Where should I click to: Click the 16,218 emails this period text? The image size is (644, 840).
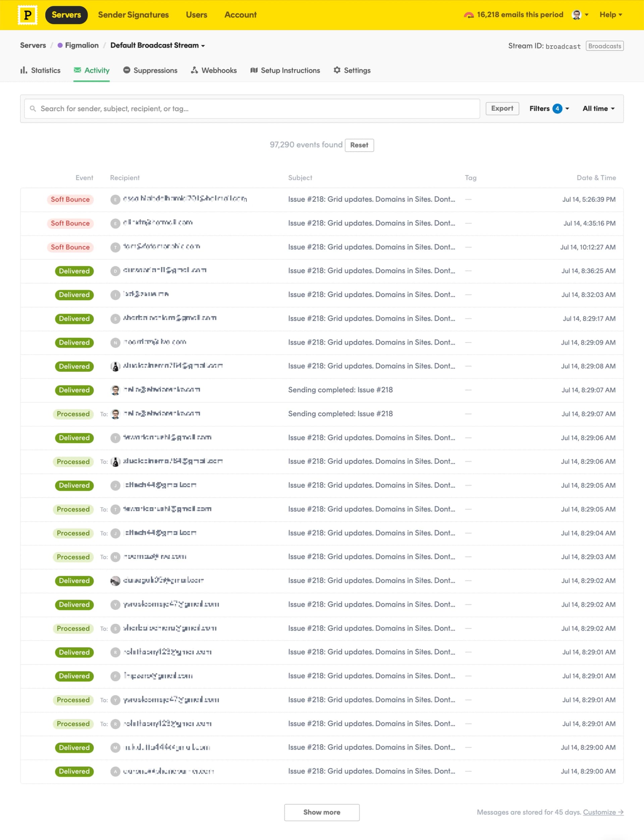[x=520, y=14]
